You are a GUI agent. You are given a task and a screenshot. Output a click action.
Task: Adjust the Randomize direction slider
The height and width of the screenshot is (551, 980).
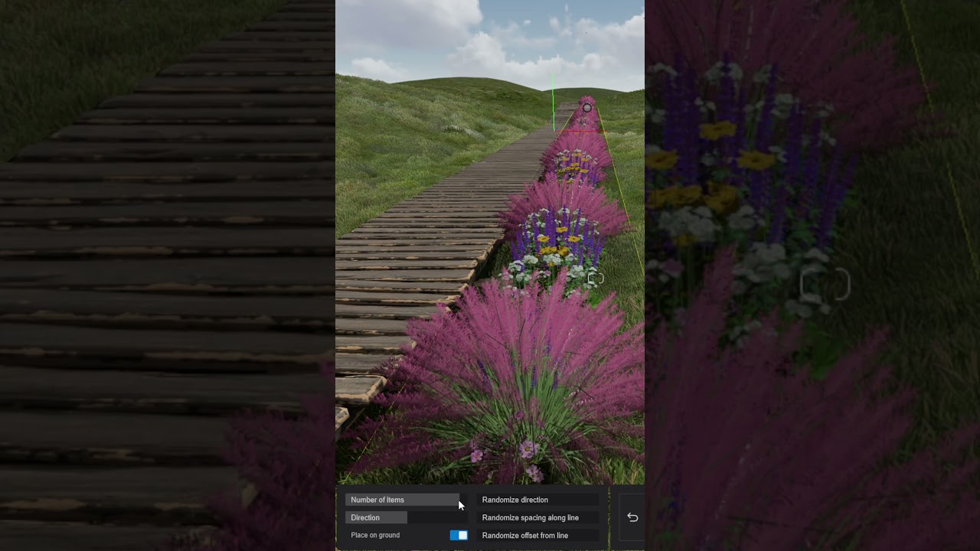click(537, 500)
